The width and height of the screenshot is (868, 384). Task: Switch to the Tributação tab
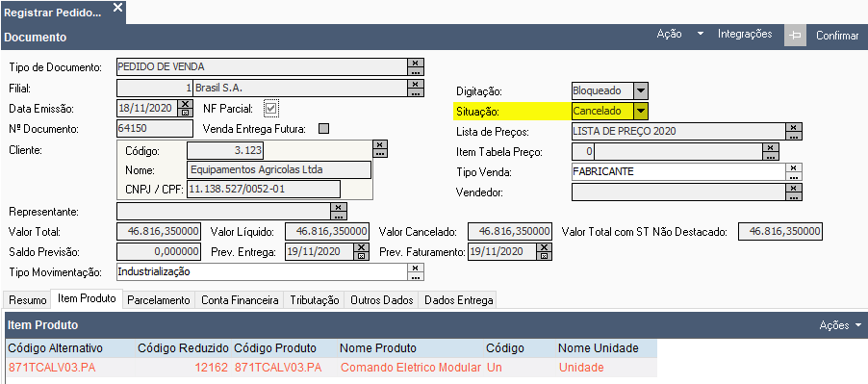pos(315,300)
